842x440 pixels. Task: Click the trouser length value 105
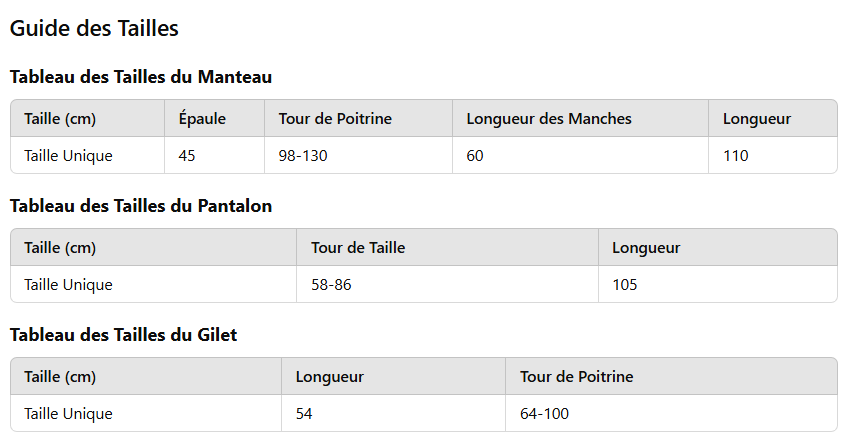[x=718, y=284]
